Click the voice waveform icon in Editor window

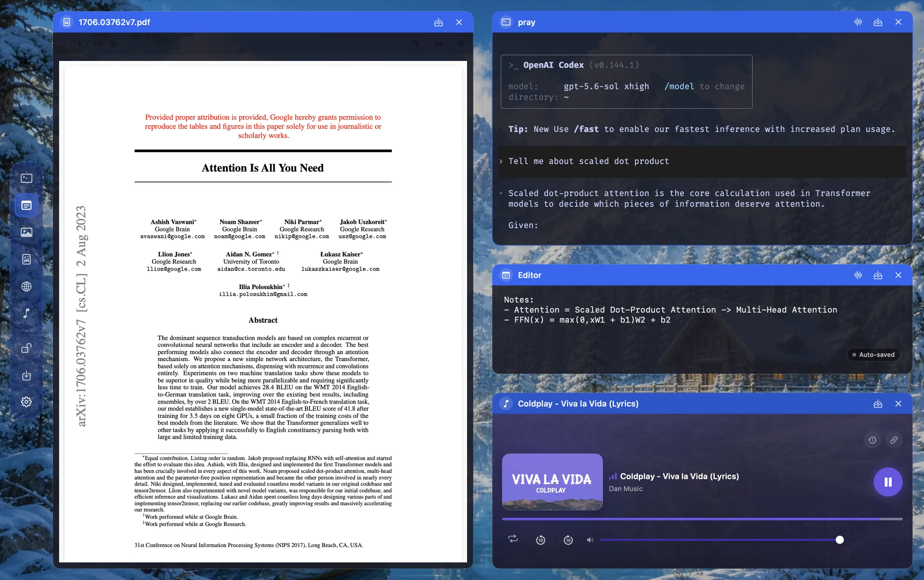(858, 275)
